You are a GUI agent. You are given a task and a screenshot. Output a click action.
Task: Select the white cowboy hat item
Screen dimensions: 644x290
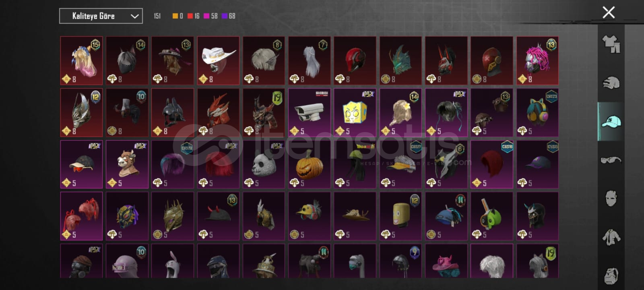(218, 60)
